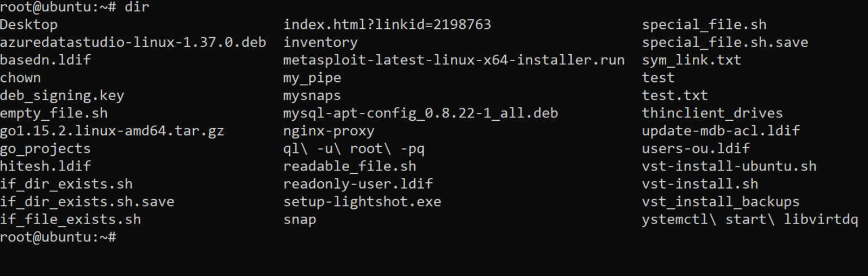Click setup-lightshot.exe in the listing

coord(362,201)
